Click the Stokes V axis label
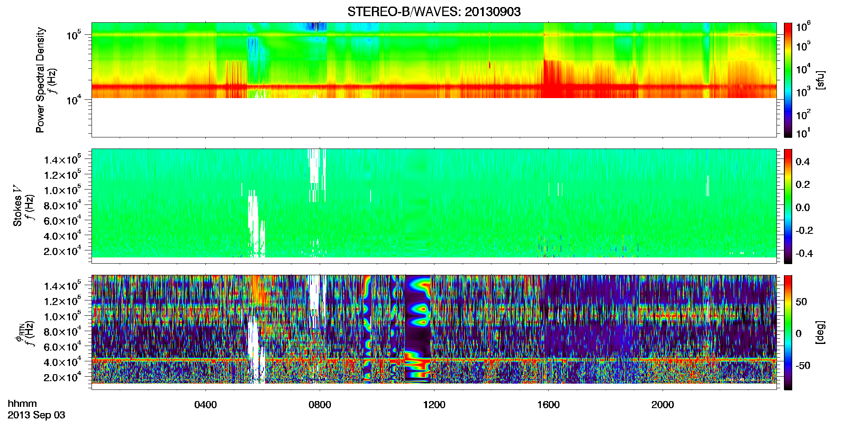 coord(17,206)
